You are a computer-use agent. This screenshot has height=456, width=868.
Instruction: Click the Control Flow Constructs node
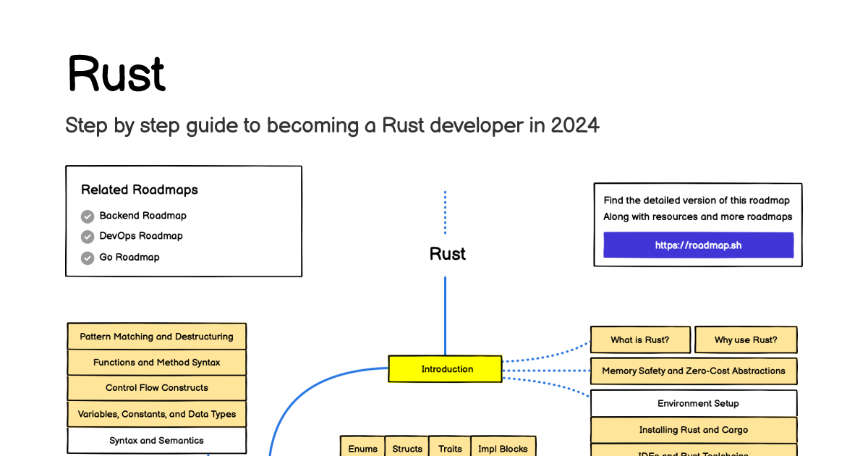tap(156, 388)
